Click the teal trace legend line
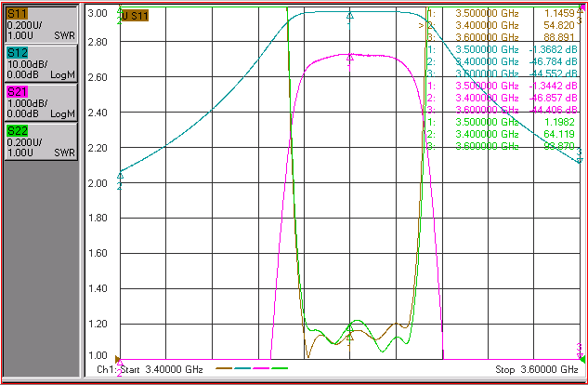Viewport: 588px width, 385px height. click(242, 369)
